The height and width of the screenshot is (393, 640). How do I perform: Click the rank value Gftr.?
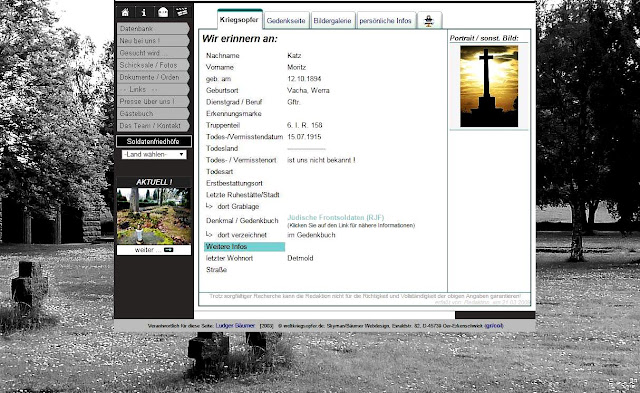(x=293, y=102)
